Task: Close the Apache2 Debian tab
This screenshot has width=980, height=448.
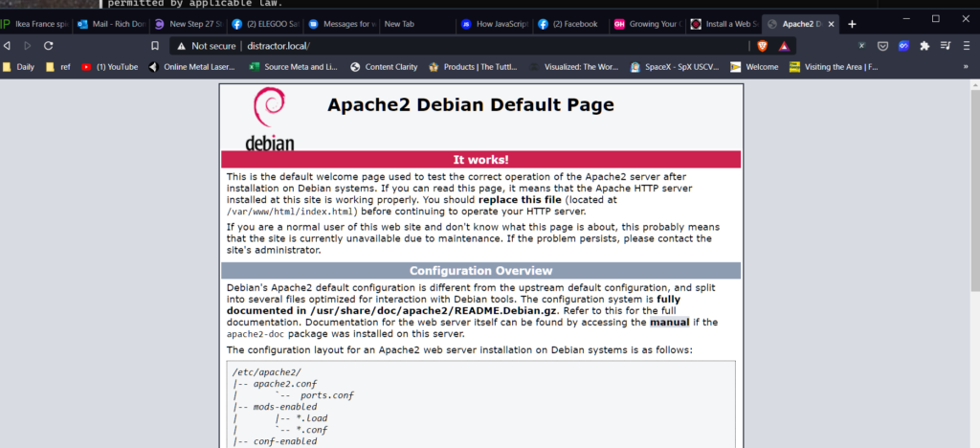Action: click(831, 24)
